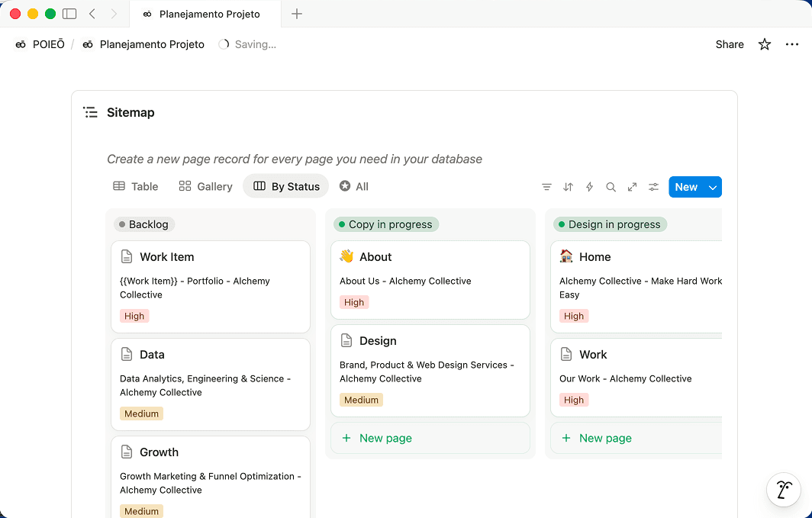
Task: Click the Backlog status group label
Action: point(144,224)
